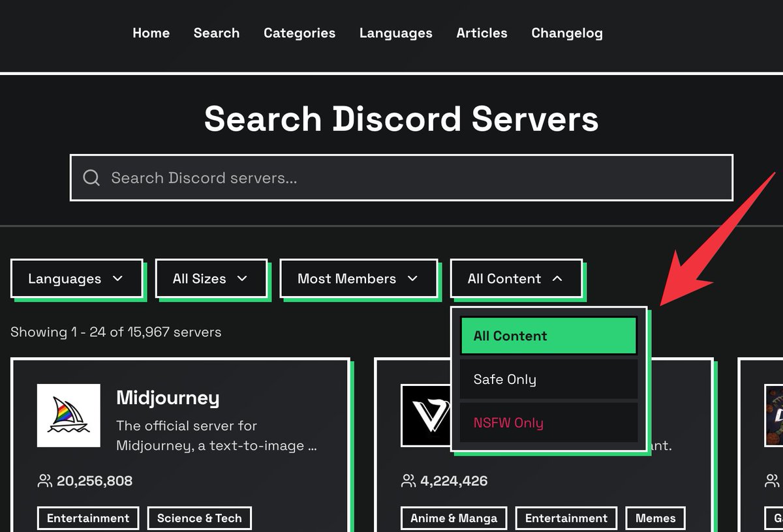Screen dimensions: 783x532
Task: Click the Anime & Manga tag
Action: tap(453, 518)
